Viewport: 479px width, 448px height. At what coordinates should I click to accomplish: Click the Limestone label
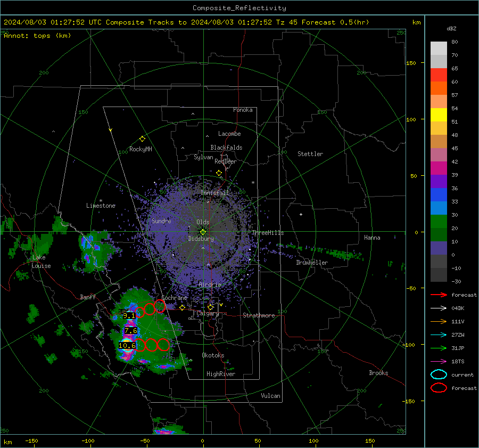click(x=101, y=206)
